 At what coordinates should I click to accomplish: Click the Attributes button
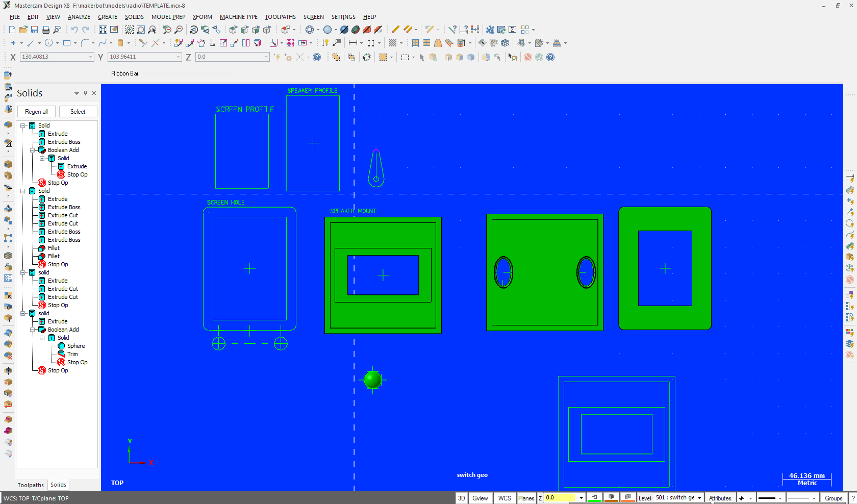720,498
